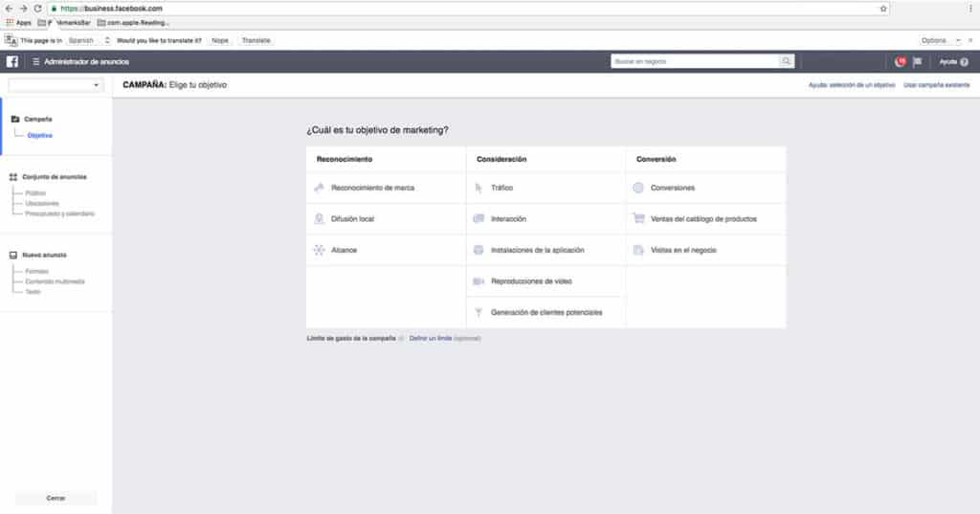The height and width of the screenshot is (514, 980).
Task: Open the Spanish language selector
Action: pyautogui.click(x=89, y=40)
